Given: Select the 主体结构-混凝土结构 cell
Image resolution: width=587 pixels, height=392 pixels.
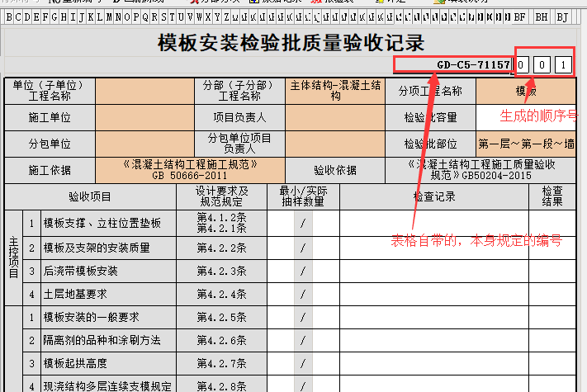Looking at the screenshot, I should (x=335, y=91).
